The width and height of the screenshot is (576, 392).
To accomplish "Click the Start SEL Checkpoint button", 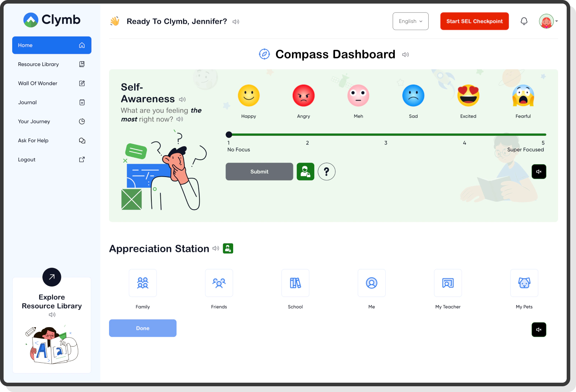I will tap(474, 21).
